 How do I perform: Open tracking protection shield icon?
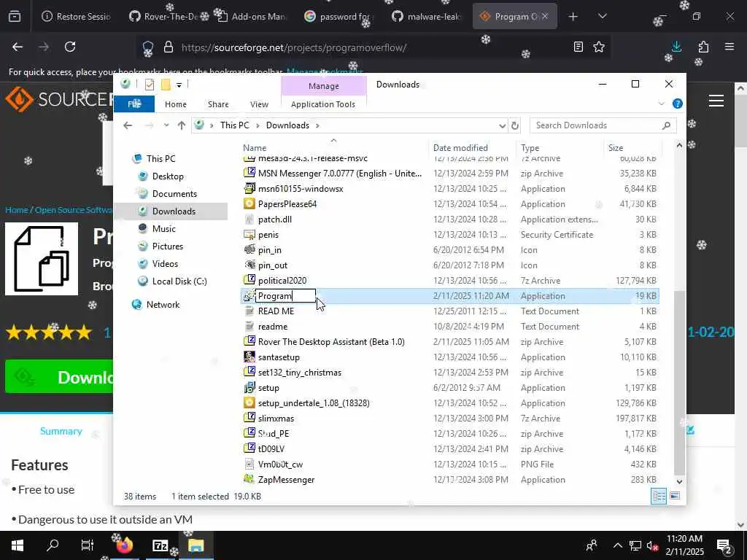click(148, 47)
